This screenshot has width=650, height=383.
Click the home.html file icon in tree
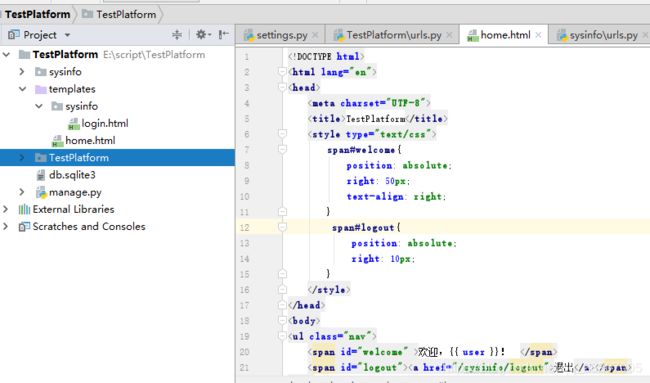[x=57, y=141]
